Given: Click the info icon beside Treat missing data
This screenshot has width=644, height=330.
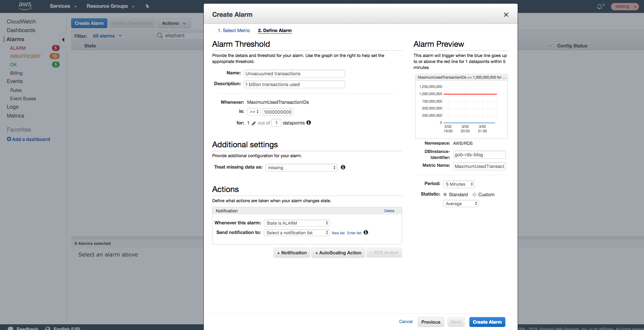Looking at the screenshot, I should (x=343, y=167).
